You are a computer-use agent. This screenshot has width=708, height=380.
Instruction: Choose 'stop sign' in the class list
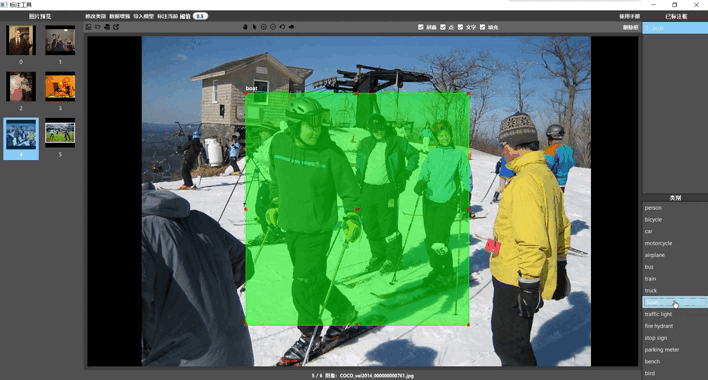pyautogui.click(x=675, y=338)
